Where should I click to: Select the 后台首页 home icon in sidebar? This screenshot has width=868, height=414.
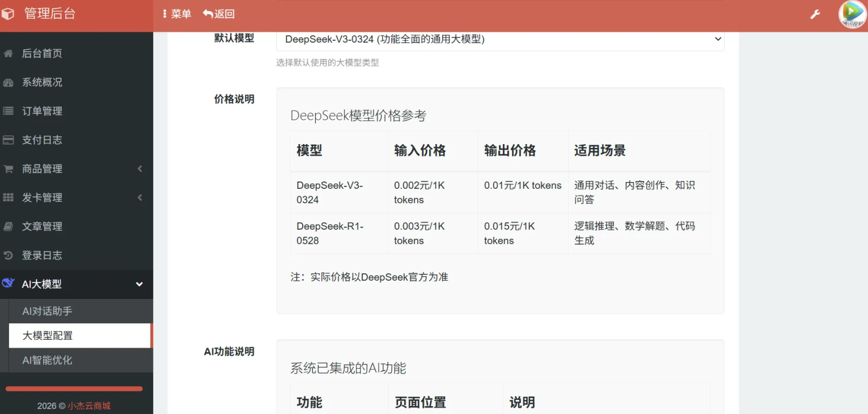pyautogui.click(x=7, y=53)
